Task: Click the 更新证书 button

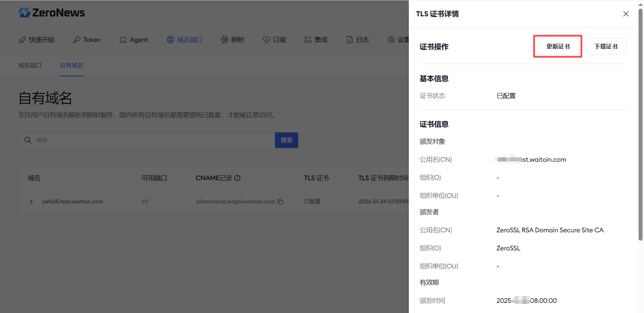Action: tap(558, 46)
